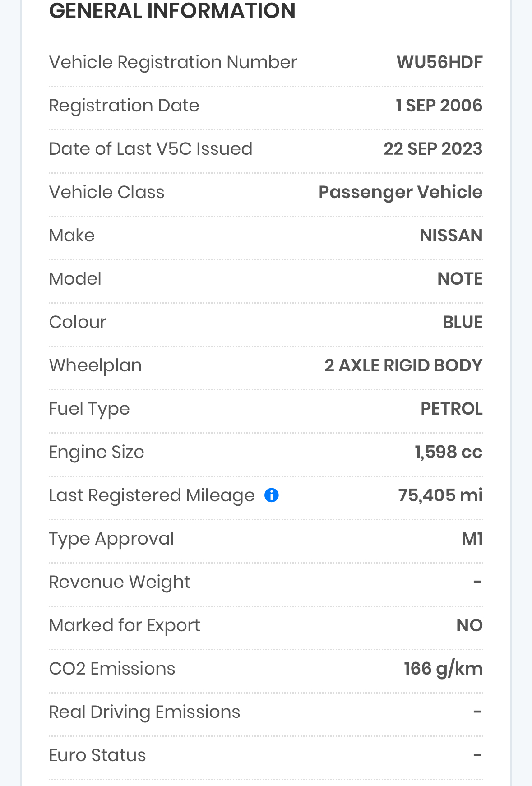
Task: Click the Real Driving Emissions label
Action: point(144,712)
